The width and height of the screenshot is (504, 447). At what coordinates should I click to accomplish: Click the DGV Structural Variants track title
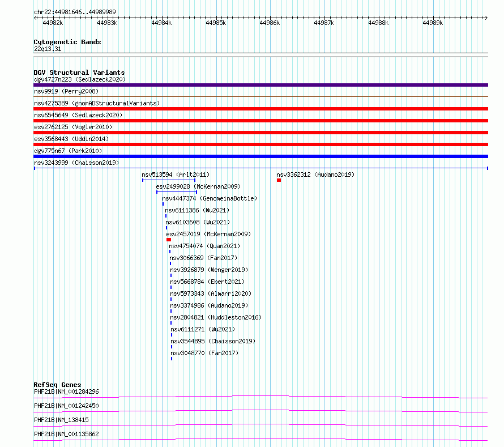coord(79,73)
